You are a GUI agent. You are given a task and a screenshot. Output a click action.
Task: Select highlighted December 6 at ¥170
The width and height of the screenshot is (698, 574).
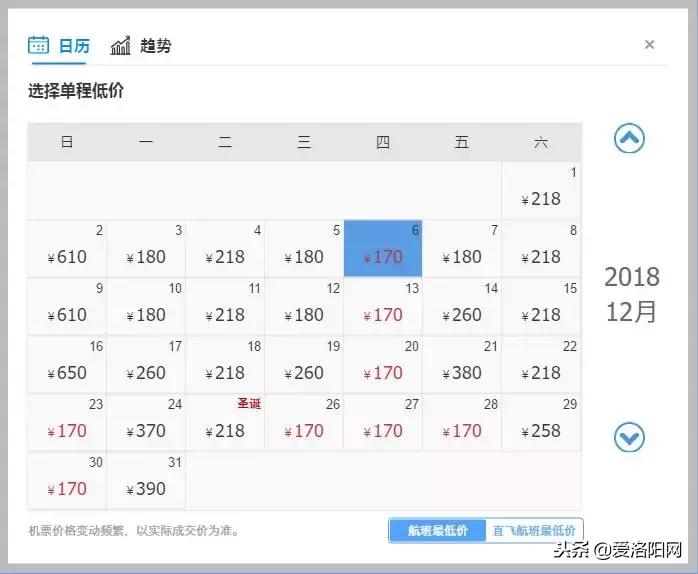tap(383, 248)
